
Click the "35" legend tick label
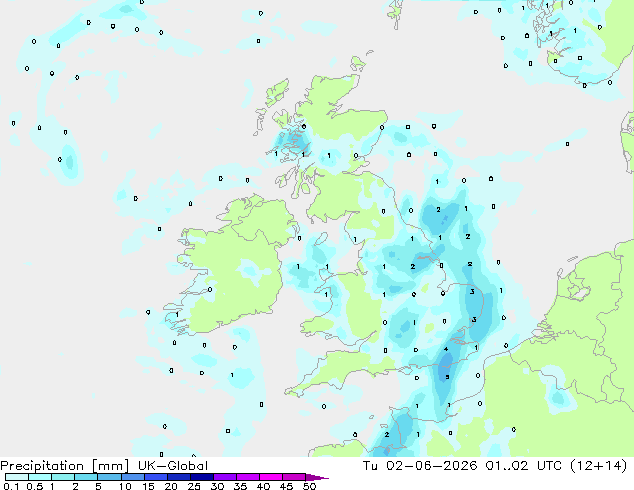click(240, 486)
